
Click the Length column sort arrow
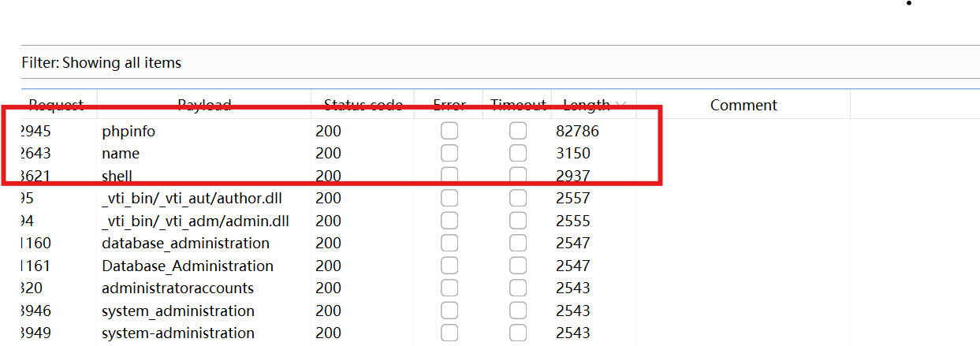click(621, 106)
